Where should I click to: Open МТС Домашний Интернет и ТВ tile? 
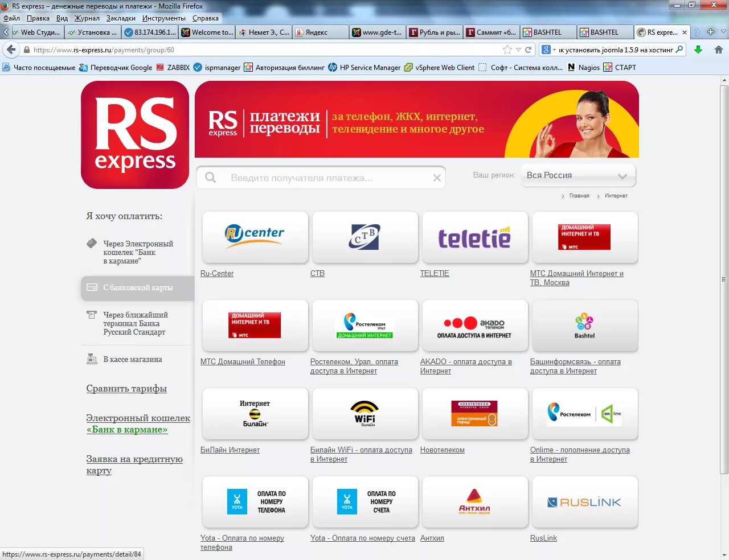point(585,237)
